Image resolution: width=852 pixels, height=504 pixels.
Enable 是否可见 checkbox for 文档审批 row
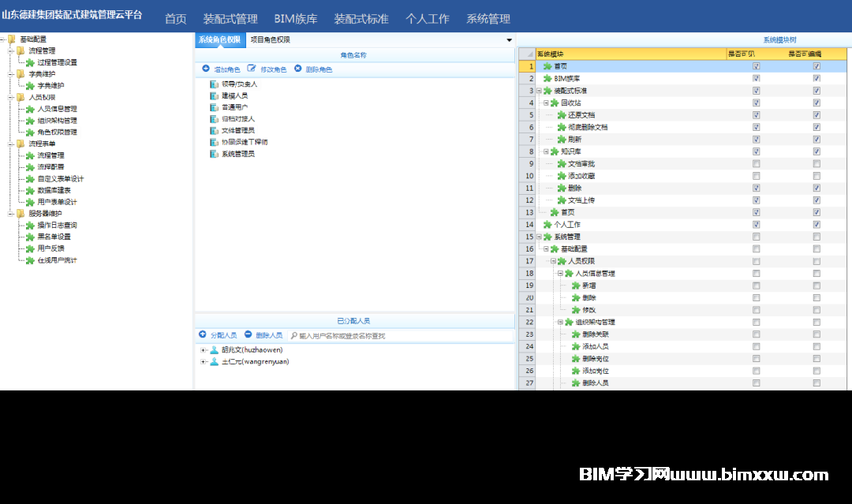[757, 164]
